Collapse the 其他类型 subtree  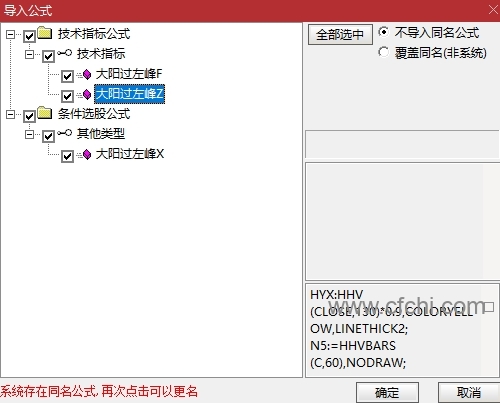tap(30, 135)
